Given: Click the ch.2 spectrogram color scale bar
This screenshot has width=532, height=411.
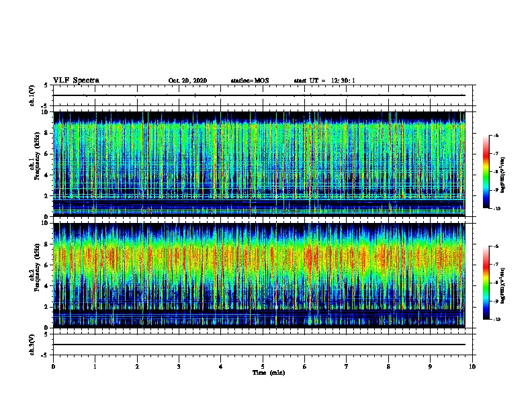Looking at the screenshot, I should point(486,283).
